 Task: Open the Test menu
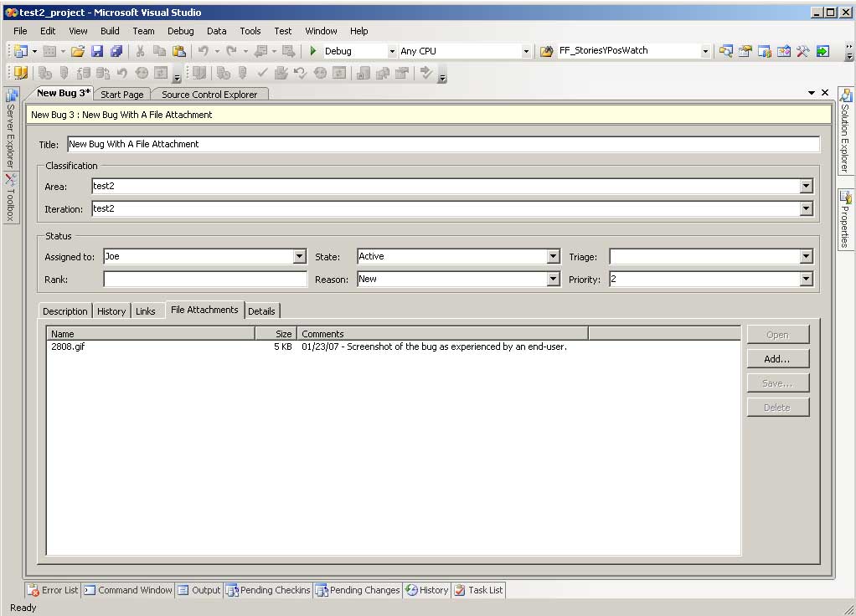[x=283, y=31]
